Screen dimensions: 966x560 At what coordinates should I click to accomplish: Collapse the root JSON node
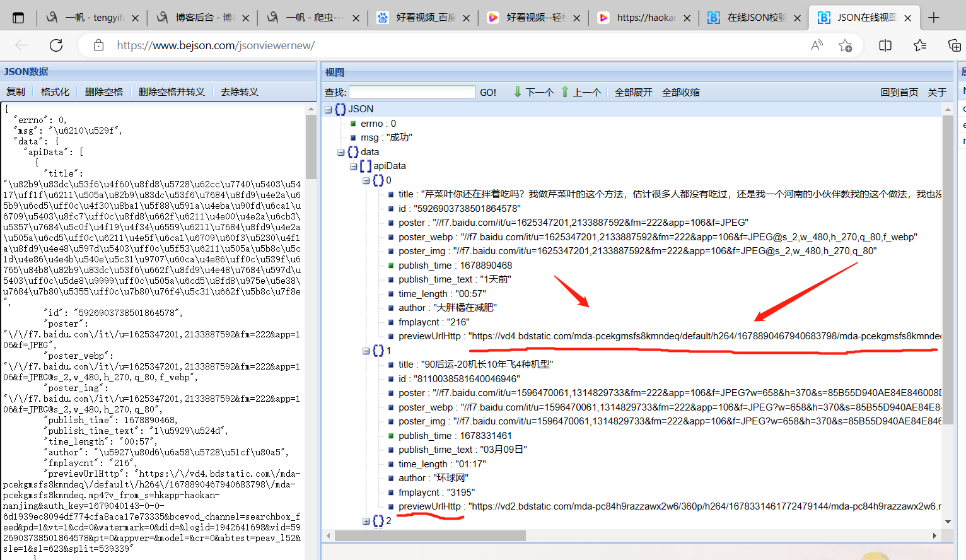pos(329,110)
